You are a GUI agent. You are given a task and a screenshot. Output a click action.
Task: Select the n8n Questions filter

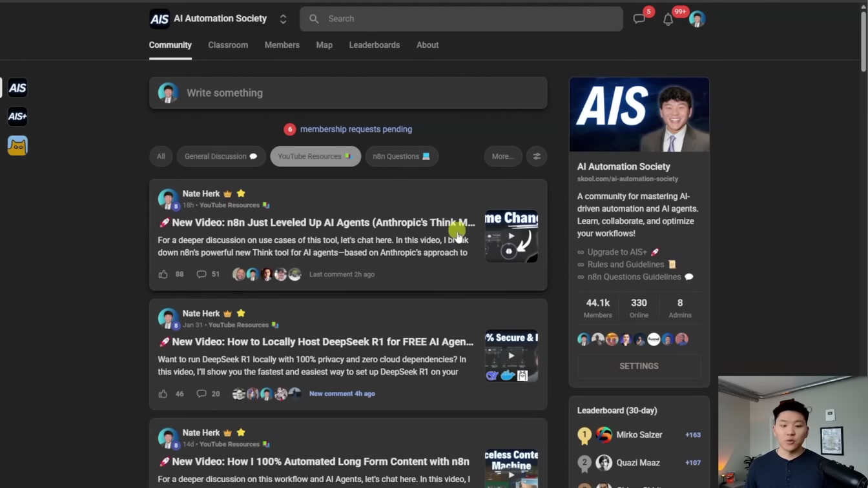point(402,156)
